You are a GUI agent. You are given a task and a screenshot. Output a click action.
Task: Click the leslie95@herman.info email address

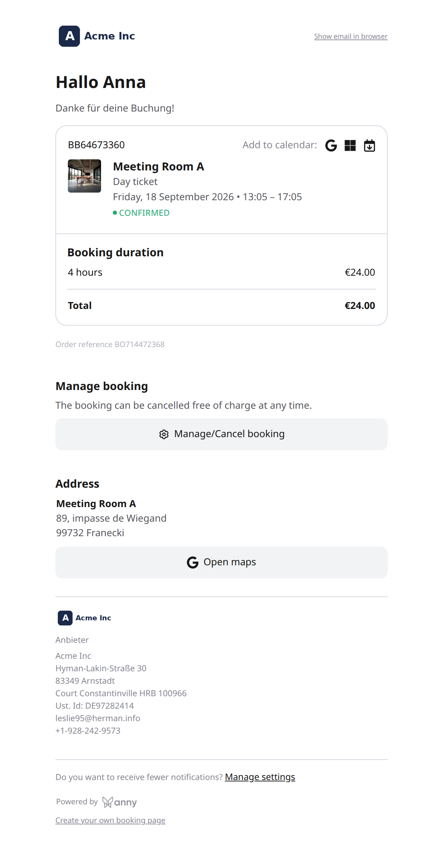point(98,718)
